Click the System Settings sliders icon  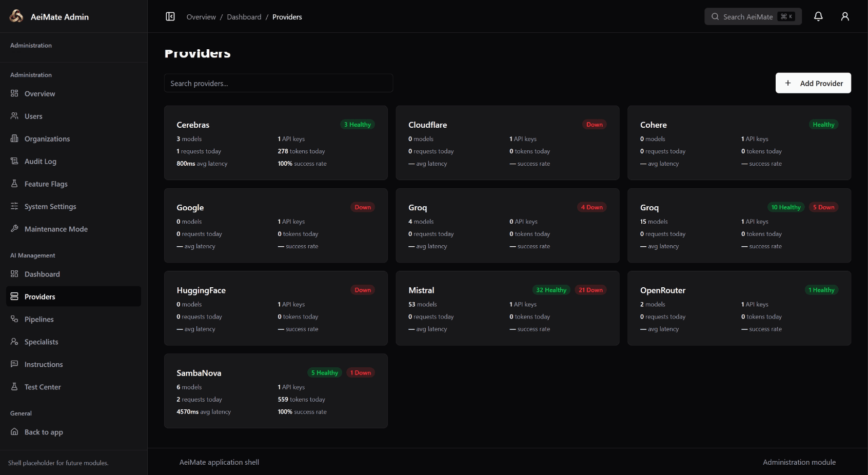tap(14, 206)
